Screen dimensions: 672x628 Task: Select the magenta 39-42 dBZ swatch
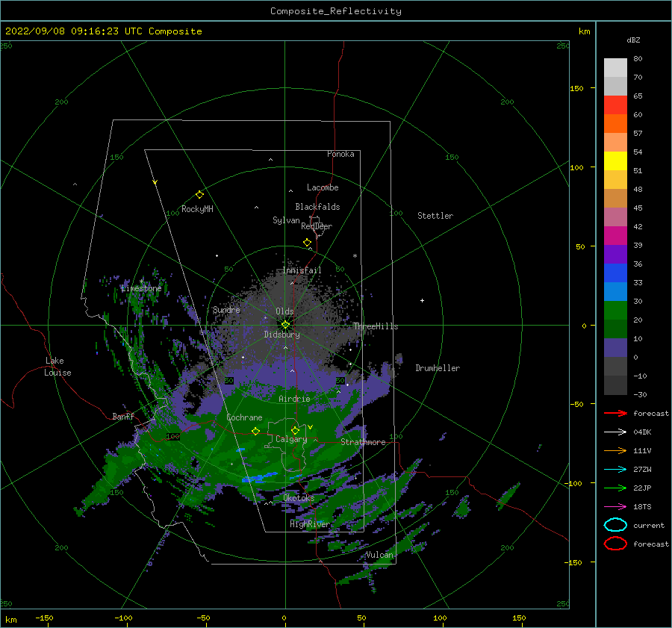coord(615,236)
